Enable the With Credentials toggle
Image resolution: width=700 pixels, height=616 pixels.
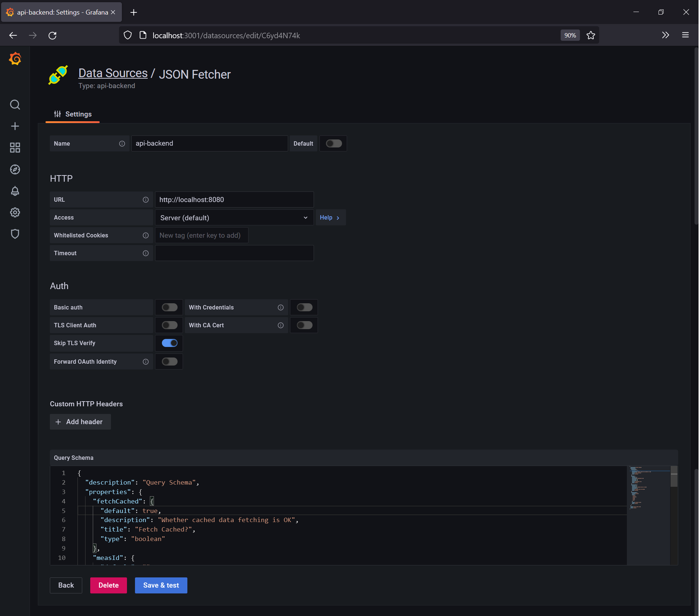(x=305, y=308)
